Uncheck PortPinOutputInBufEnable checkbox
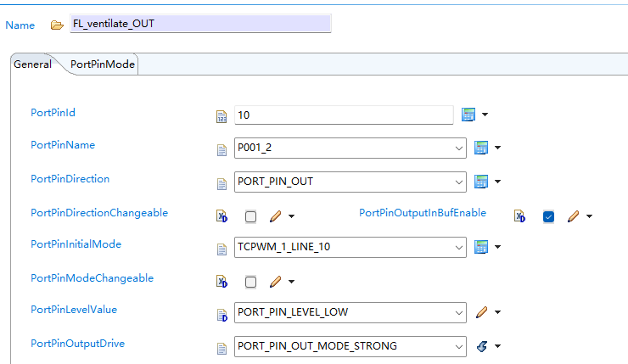Image resolution: width=628 pixels, height=364 pixels. click(x=549, y=216)
